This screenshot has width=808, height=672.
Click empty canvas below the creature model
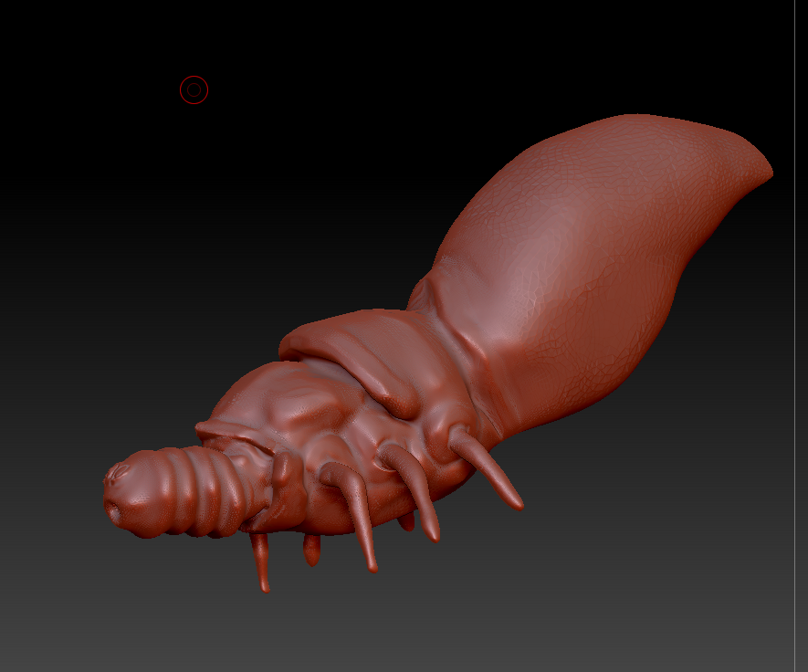pyautogui.click(x=464, y=618)
